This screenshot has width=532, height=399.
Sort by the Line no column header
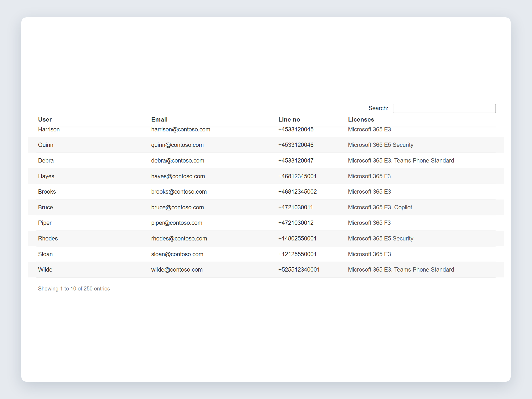click(289, 119)
